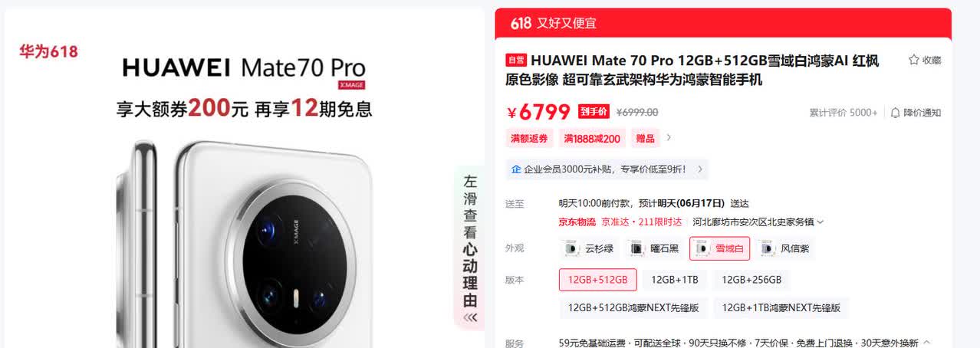Select the 12GB+1TB version option
This screenshot has height=348, width=980.
point(674,280)
